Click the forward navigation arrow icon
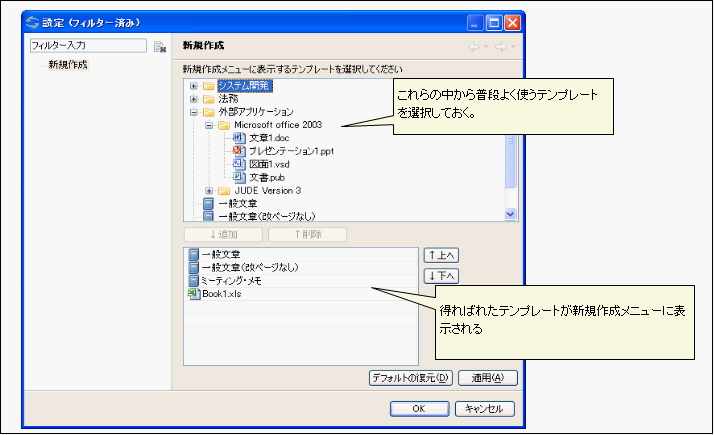Image resolution: width=714 pixels, height=435 pixels. pyautogui.click(x=500, y=46)
